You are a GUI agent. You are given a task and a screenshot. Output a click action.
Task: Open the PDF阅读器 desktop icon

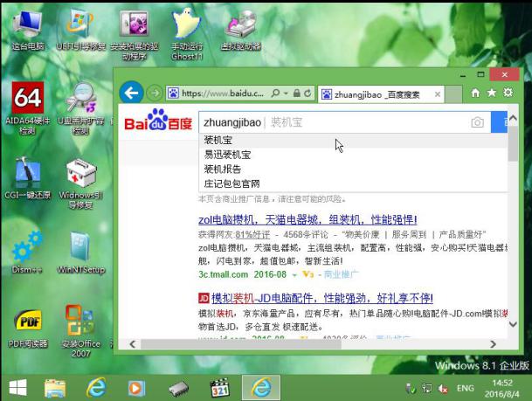[x=28, y=328]
